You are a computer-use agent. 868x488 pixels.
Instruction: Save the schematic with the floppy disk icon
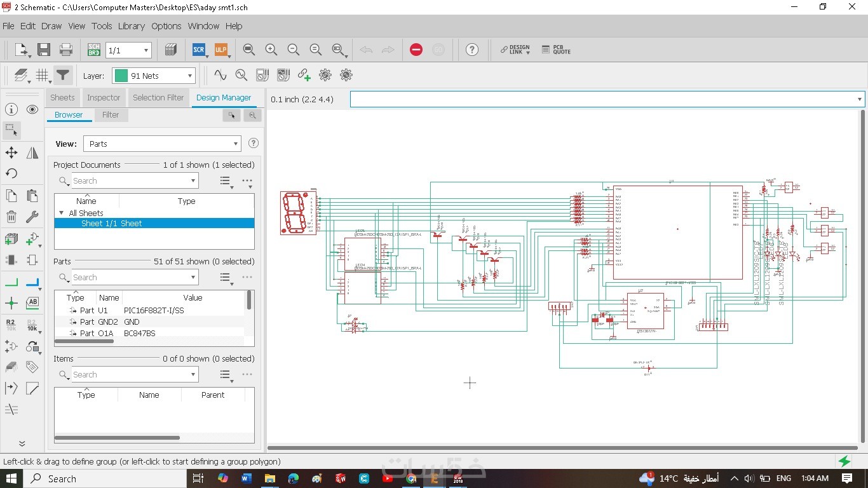pyautogui.click(x=44, y=50)
